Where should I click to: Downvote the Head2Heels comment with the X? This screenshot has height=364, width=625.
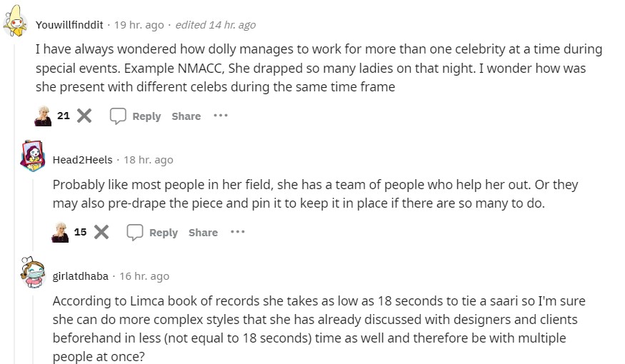click(101, 232)
